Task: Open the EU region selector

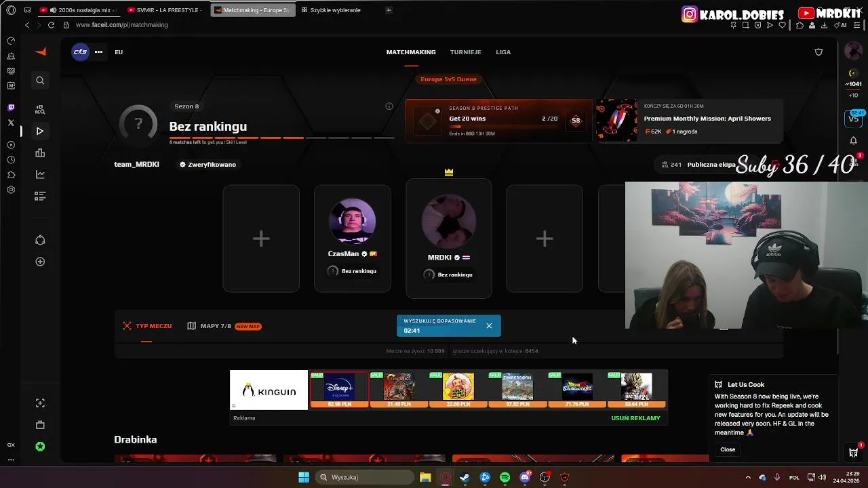Action: pos(119,52)
